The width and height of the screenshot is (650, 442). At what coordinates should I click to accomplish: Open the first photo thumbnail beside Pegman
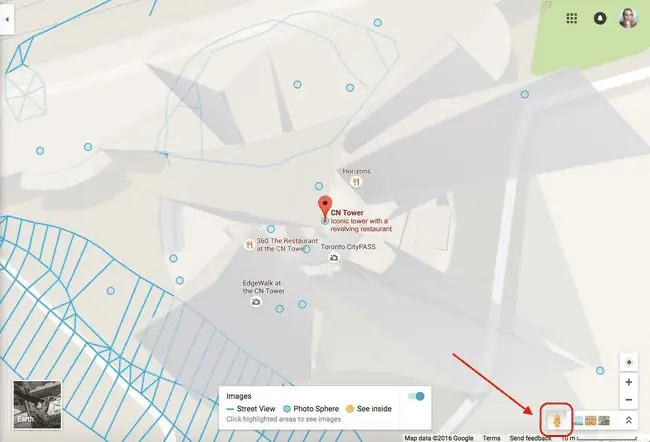[x=579, y=420]
